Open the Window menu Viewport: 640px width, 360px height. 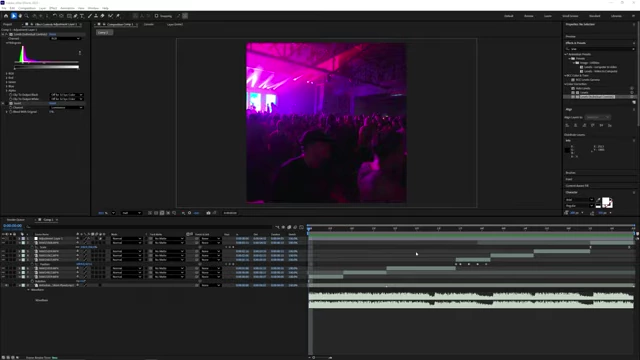pyautogui.click(x=93, y=8)
